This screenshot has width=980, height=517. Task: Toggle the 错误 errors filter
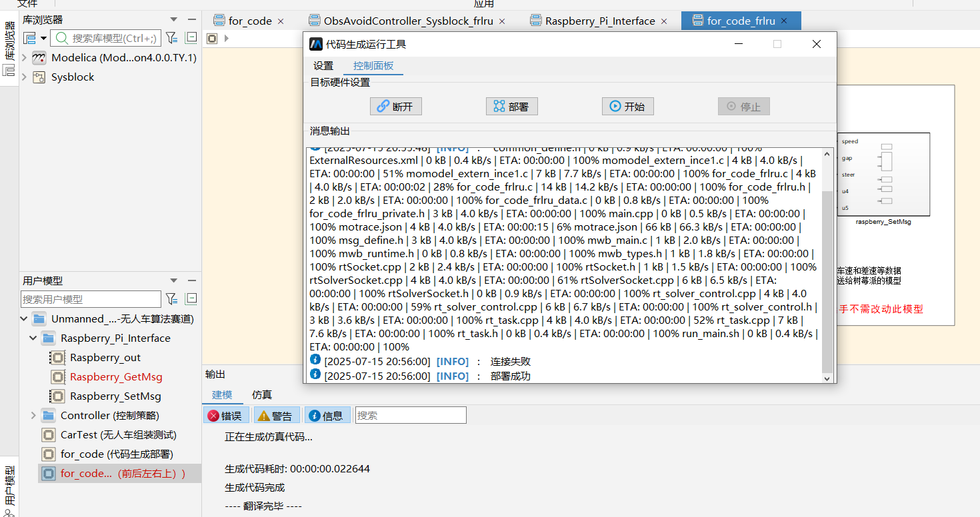[x=226, y=416]
